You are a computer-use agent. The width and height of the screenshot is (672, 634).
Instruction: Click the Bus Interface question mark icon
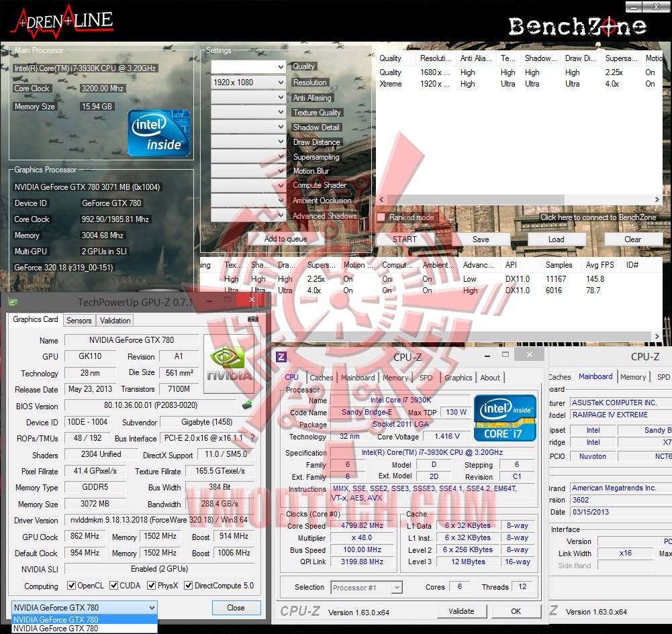click(x=252, y=438)
